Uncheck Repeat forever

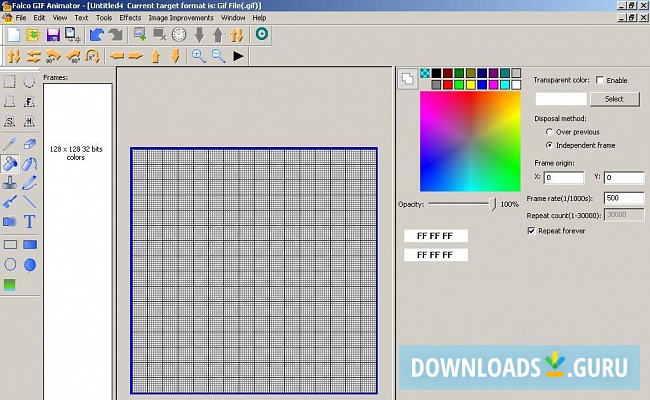coord(531,230)
